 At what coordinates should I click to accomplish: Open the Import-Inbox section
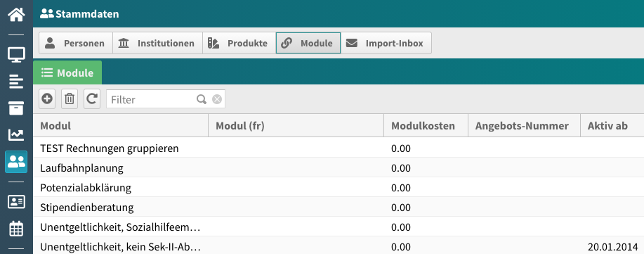(386, 43)
